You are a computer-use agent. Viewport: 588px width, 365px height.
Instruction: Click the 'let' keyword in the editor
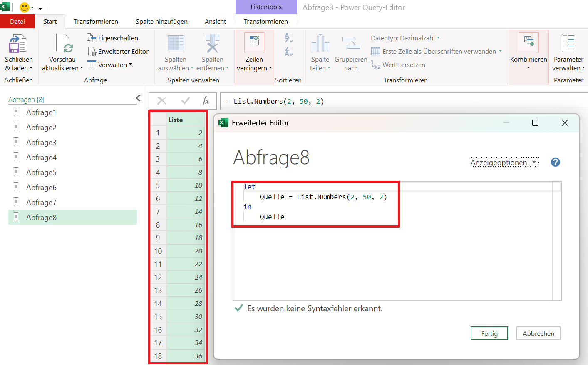(249, 187)
